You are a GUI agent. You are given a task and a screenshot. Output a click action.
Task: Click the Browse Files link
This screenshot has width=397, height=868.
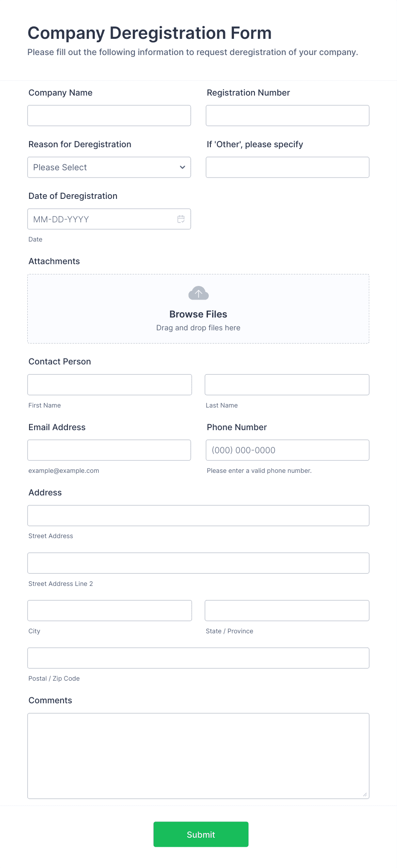(198, 314)
